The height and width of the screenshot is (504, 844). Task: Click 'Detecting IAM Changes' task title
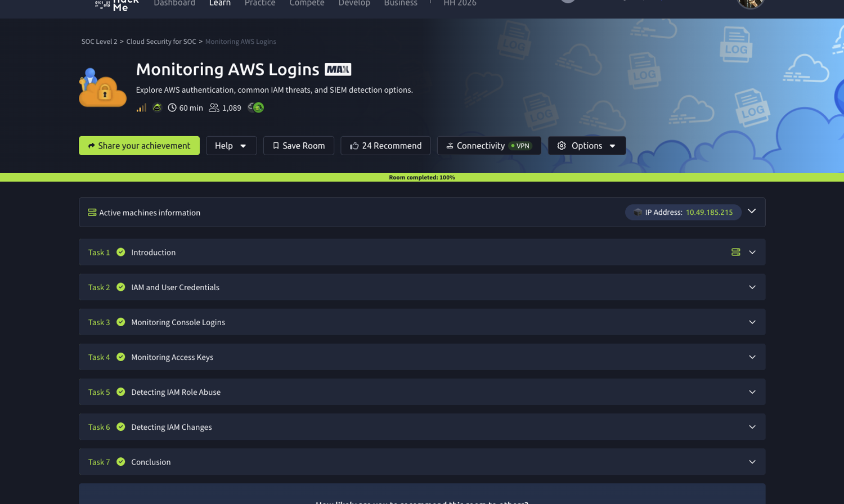tap(172, 427)
